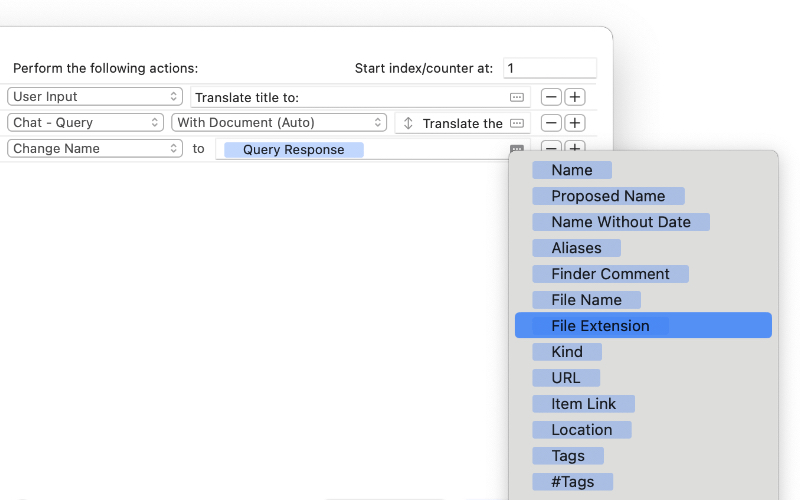Add action after User Input row
This screenshot has width=800, height=500.
pos(575,97)
